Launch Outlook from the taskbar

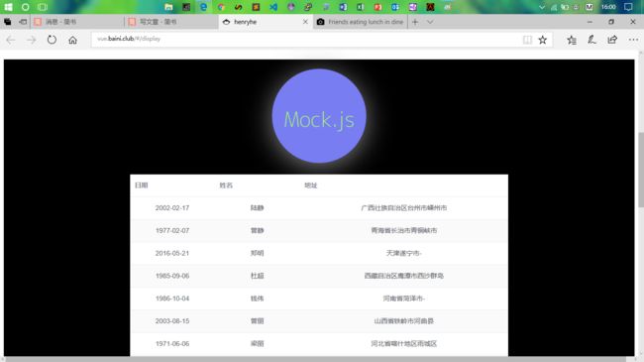tap(395, 7)
